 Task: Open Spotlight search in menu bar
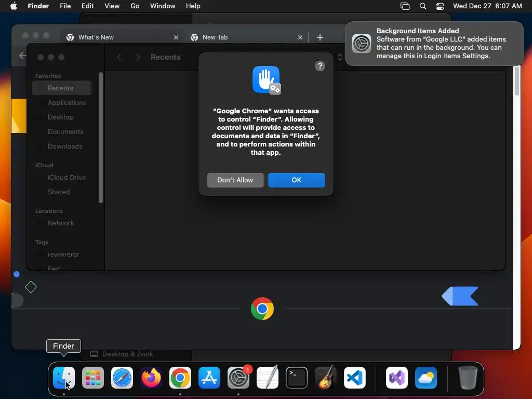(423, 6)
